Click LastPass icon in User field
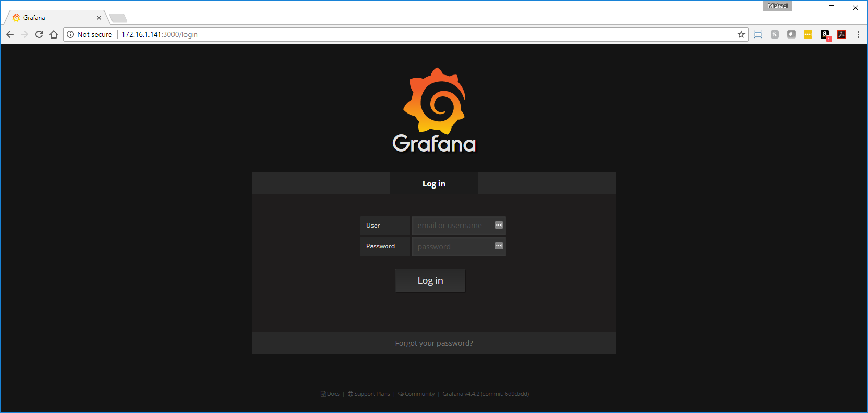Viewport: 868px width, 413px height. [499, 225]
